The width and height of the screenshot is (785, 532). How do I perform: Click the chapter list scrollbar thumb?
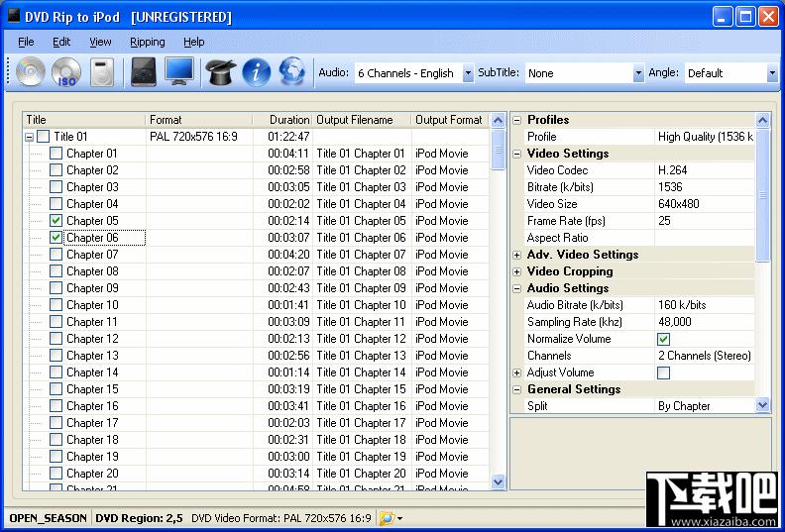tap(498, 150)
